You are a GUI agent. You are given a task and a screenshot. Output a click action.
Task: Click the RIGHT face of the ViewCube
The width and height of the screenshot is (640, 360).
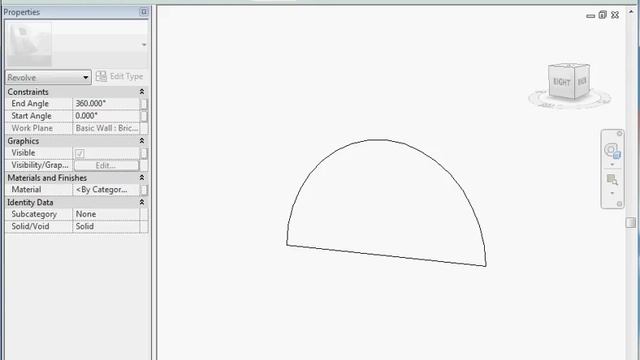[x=562, y=82]
